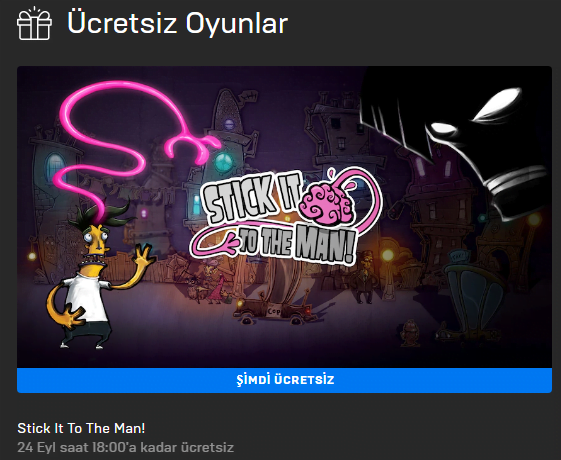Open the Ücretsiz Oyunlar heading
This screenshot has height=460, width=561.
coord(177,24)
